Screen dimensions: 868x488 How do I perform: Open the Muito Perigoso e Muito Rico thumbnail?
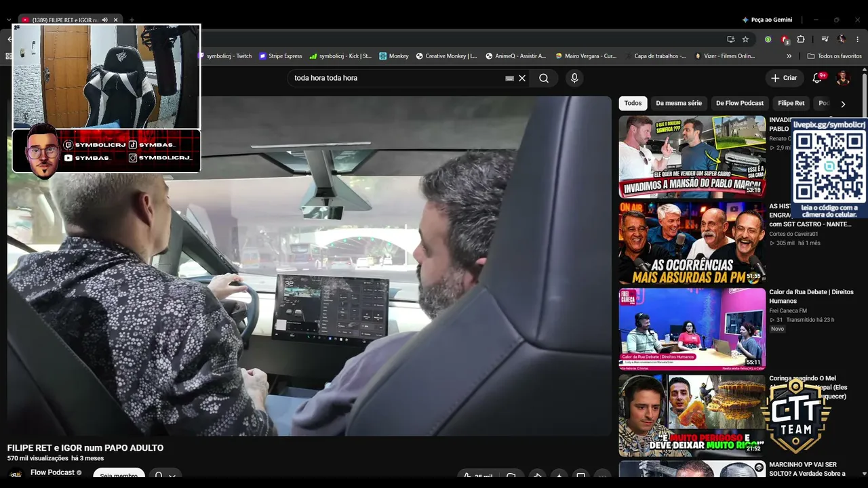692,415
